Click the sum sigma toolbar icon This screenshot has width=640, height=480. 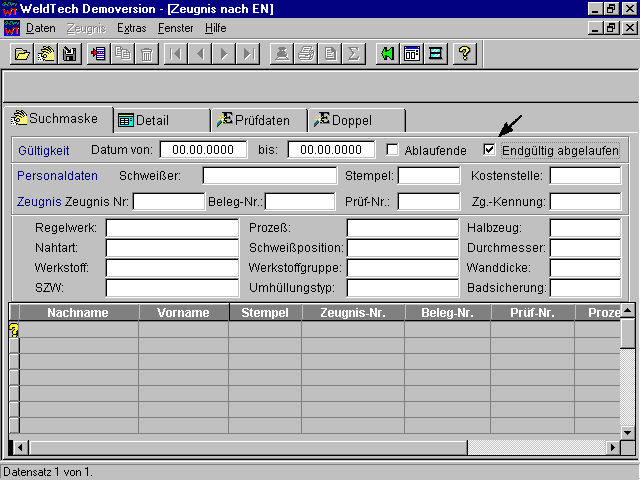pos(353,54)
